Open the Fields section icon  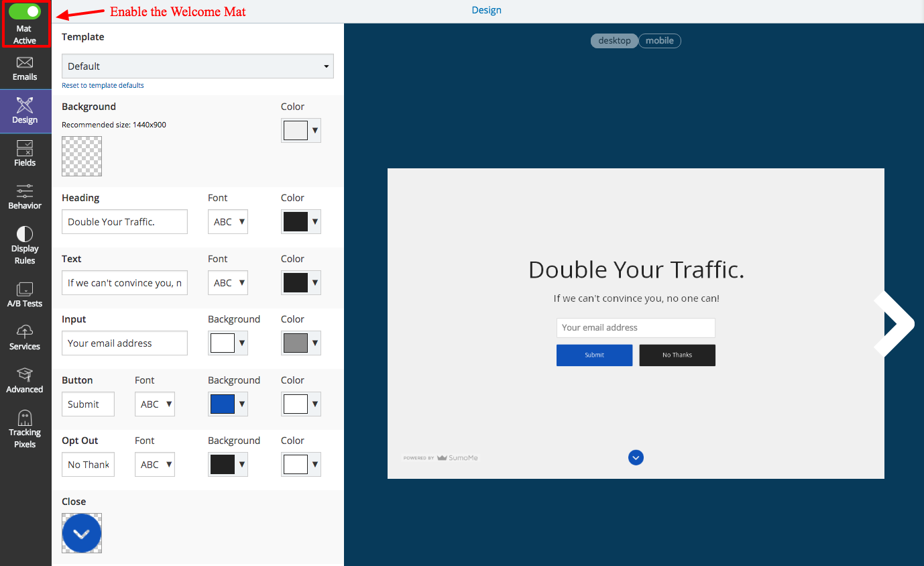coord(25,148)
